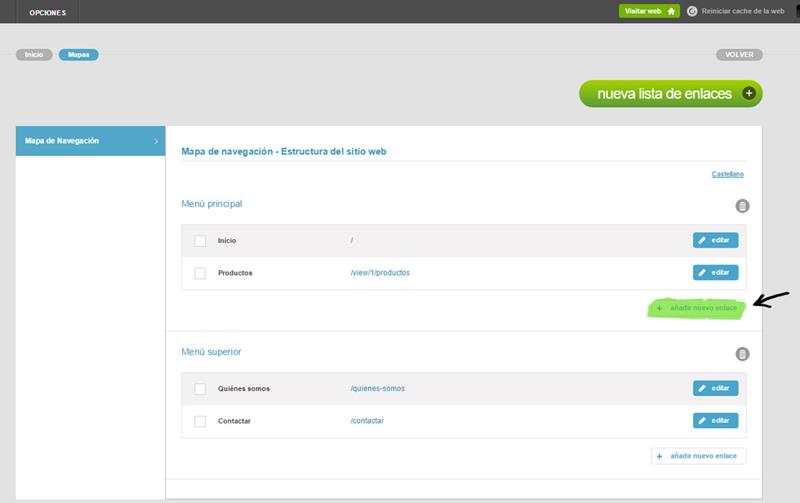The image size is (800, 503).
Task: Go to the Inicio breadcrumb
Action: pos(34,55)
